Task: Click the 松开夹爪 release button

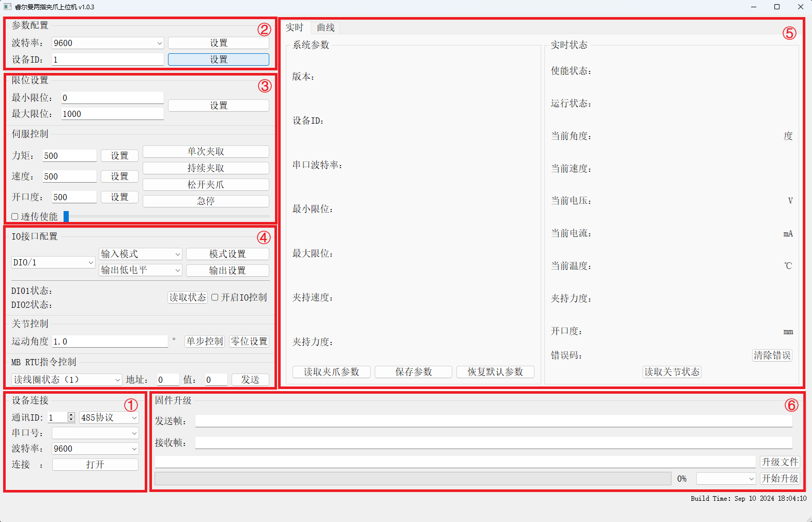Action: point(206,185)
